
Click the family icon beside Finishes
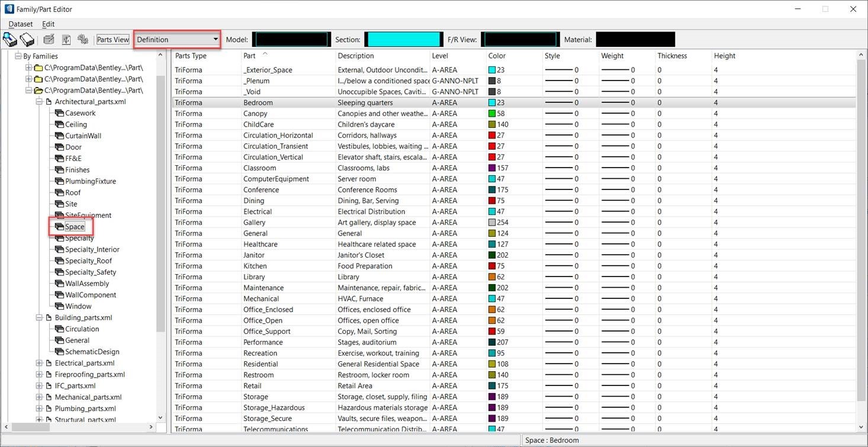coord(59,170)
